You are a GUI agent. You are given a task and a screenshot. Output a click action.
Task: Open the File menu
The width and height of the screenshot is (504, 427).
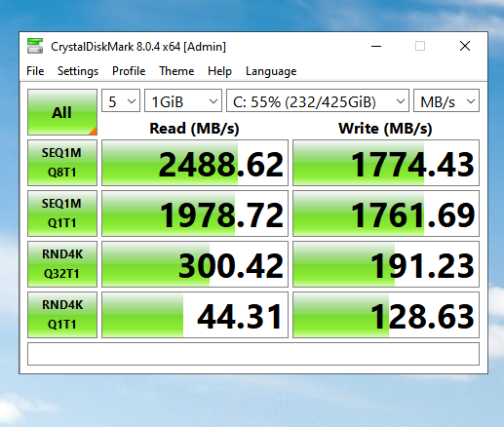click(x=35, y=71)
